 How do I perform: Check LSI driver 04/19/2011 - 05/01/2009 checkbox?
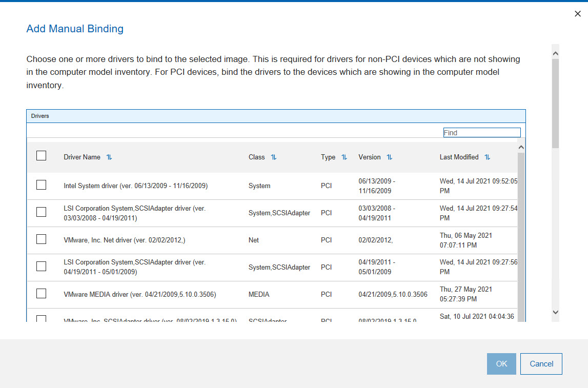tap(42, 267)
